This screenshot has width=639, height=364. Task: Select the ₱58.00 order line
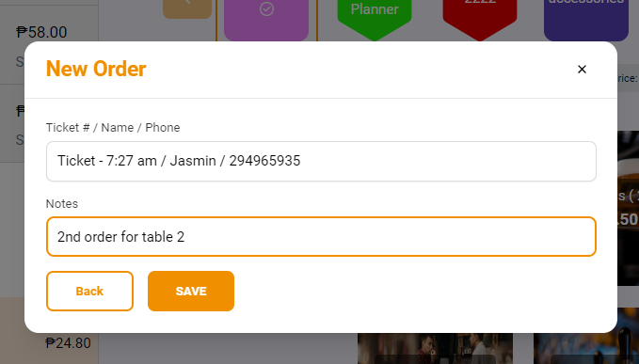click(49, 42)
